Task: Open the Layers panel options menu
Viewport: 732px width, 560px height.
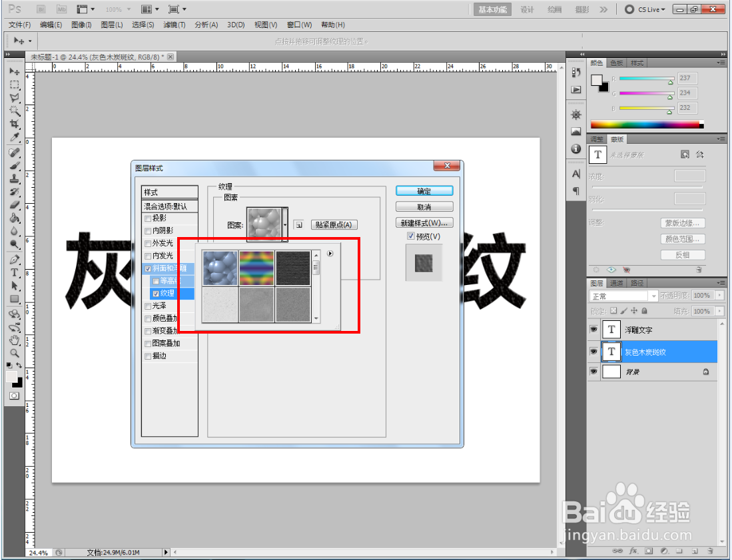Action: [x=721, y=283]
